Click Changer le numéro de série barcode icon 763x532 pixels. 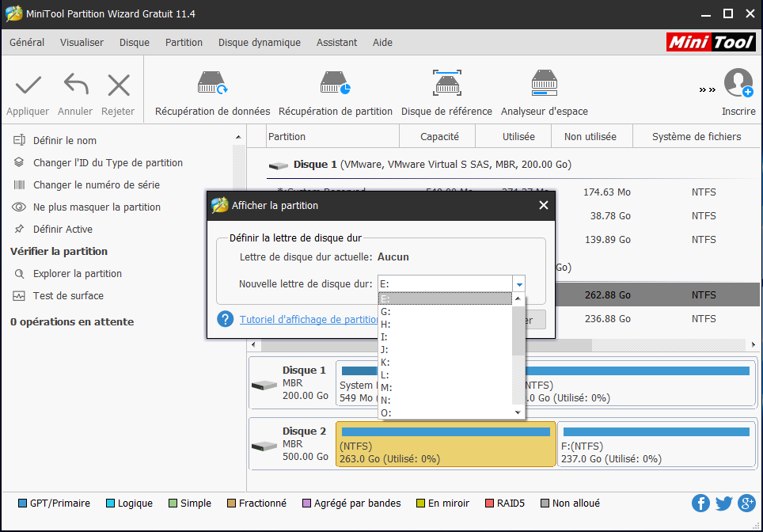coord(19,185)
